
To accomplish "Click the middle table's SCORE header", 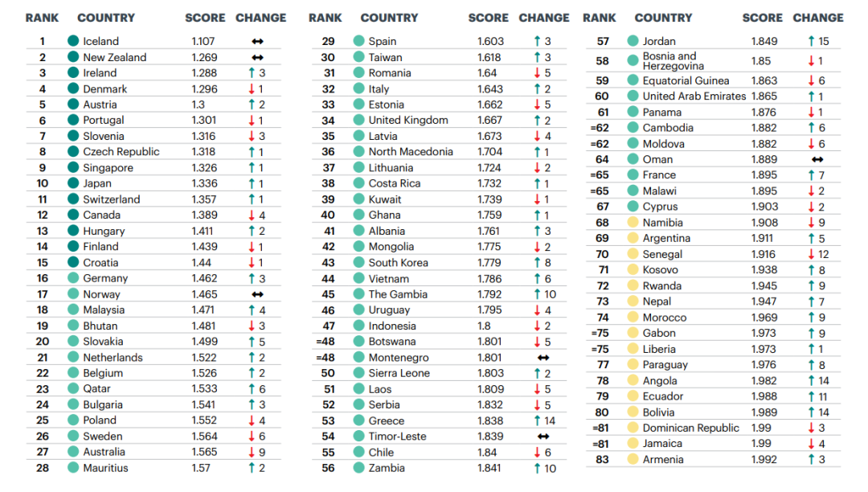I will (x=489, y=18).
